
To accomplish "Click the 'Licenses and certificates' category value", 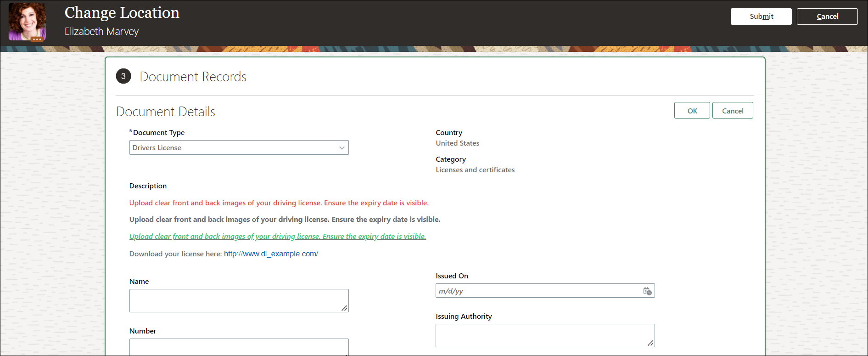I will (475, 170).
